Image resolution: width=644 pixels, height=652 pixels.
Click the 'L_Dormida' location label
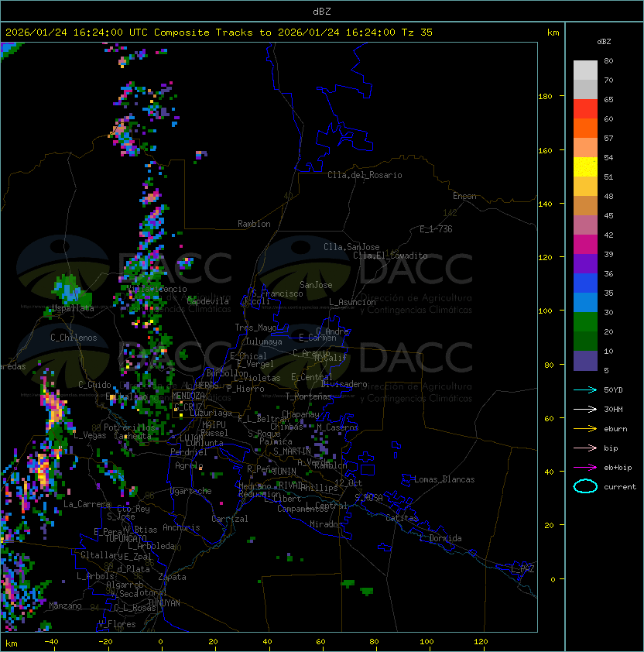440,538
